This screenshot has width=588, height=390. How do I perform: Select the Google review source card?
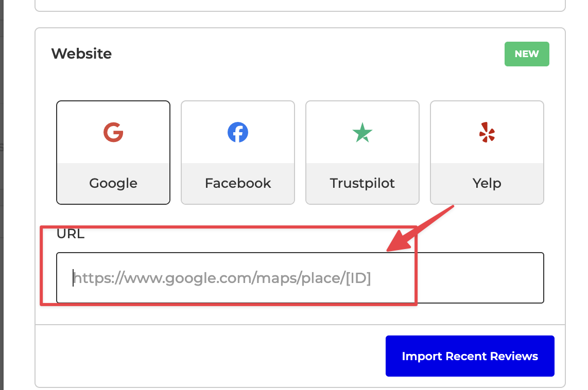click(x=113, y=152)
